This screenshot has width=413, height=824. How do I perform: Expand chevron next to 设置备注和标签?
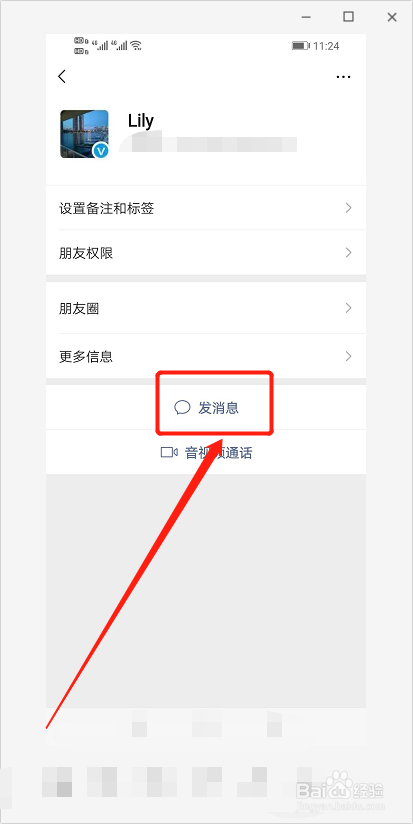click(x=348, y=208)
